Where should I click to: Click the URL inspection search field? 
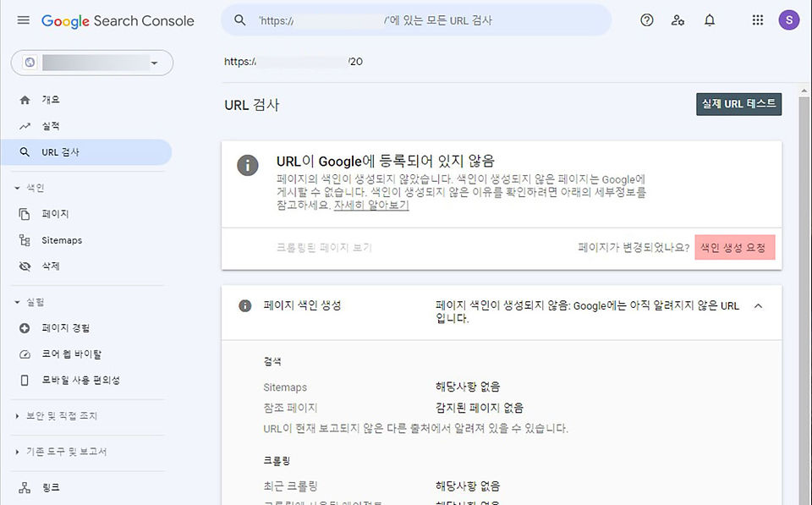pyautogui.click(x=416, y=20)
